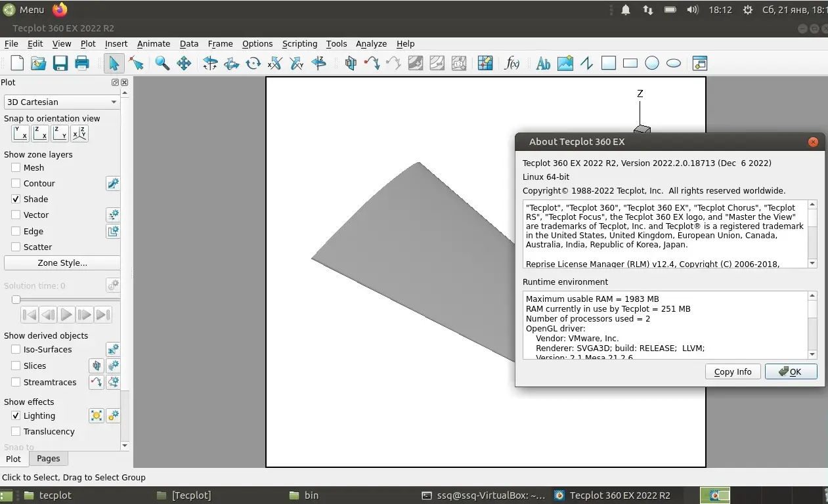The height and width of the screenshot is (504, 828).
Task: Select the Zoom magnifier tool
Action: tap(162, 64)
